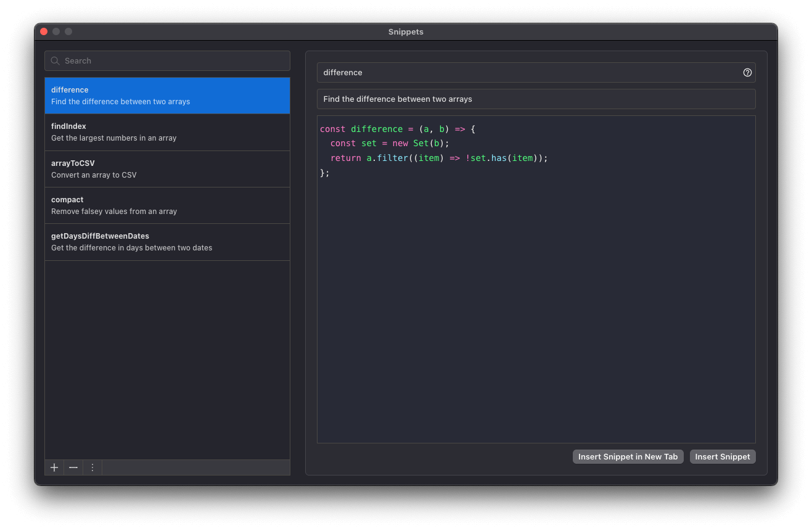
Task: Close the Snippets window
Action: click(x=44, y=31)
